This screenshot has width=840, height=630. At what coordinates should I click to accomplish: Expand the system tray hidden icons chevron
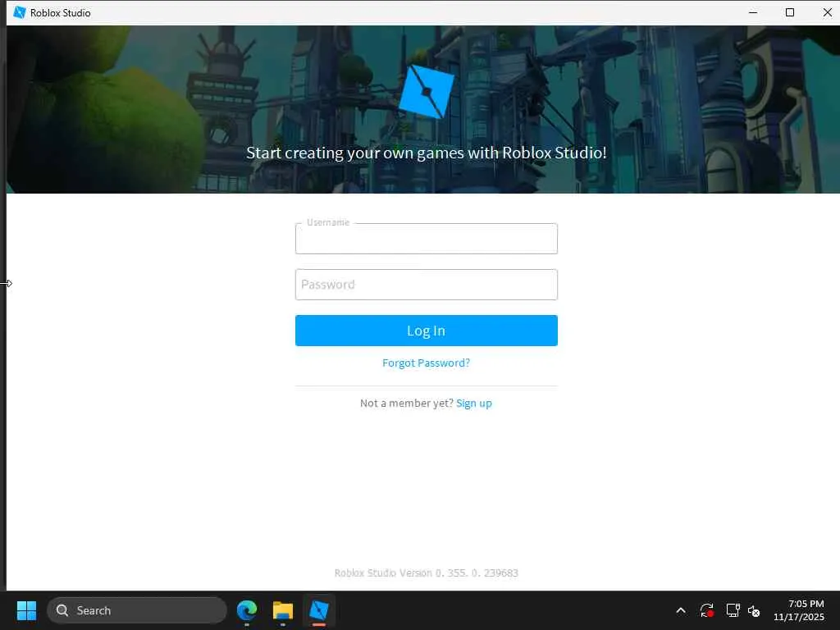tap(681, 610)
